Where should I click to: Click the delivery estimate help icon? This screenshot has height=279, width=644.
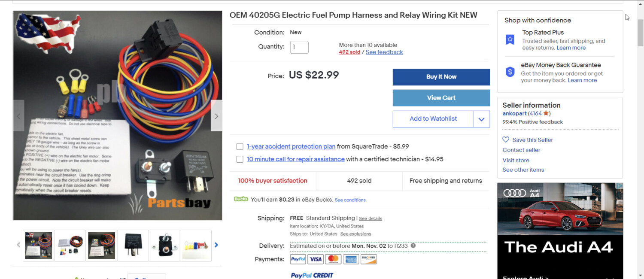(x=413, y=246)
